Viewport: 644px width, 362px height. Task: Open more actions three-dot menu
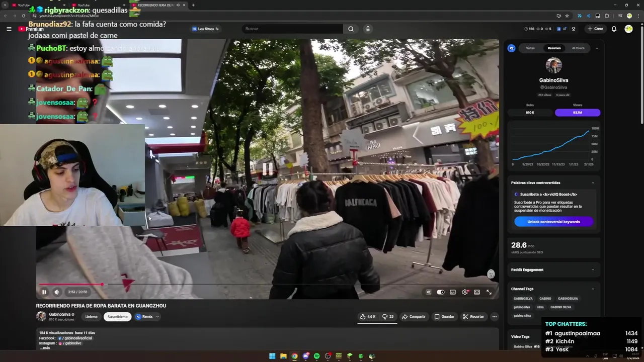click(495, 317)
